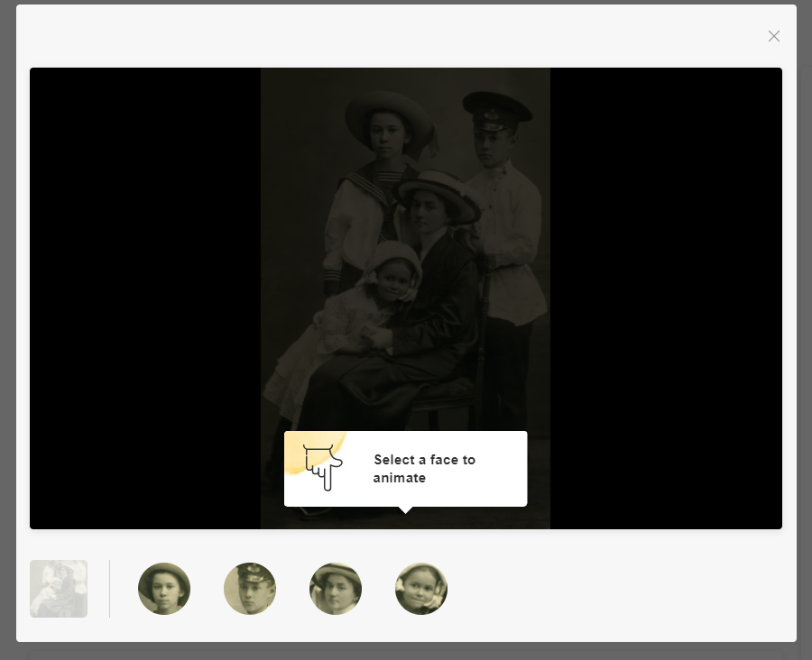Pick the girl in wide hat face circle
The height and width of the screenshot is (660, 812).
(x=164, y=589)
